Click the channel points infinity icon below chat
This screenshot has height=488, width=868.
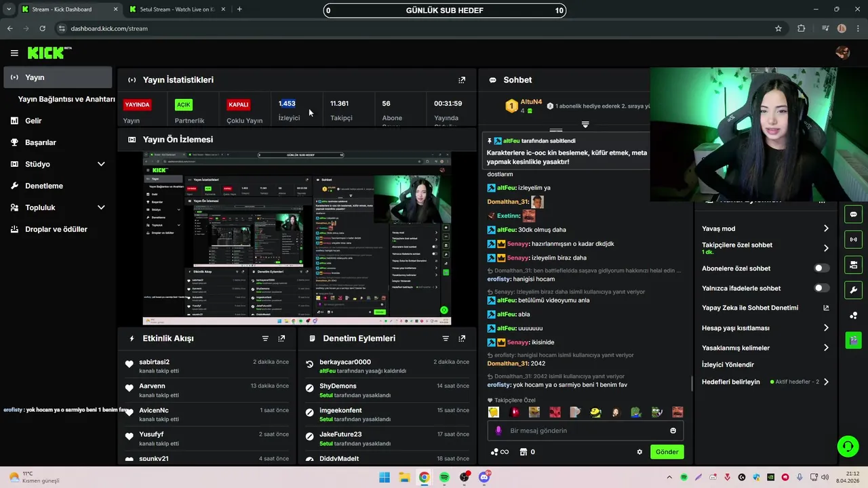pyautogui.click(x=499, y=452)
